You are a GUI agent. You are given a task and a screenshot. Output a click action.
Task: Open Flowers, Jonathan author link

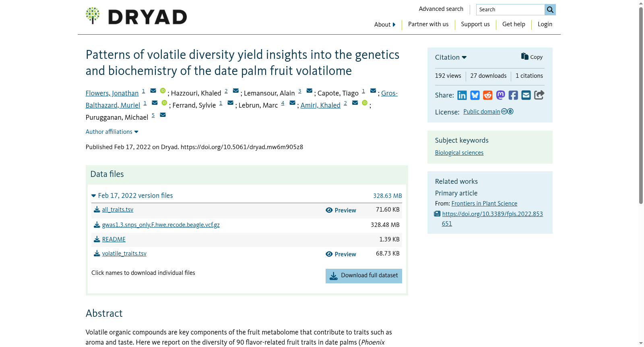point(112,93)
